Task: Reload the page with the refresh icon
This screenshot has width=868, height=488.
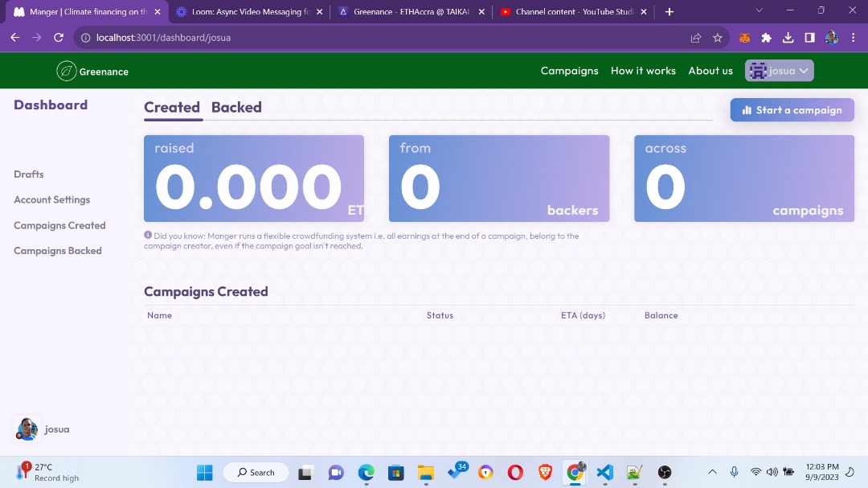Action: [59, 38]
